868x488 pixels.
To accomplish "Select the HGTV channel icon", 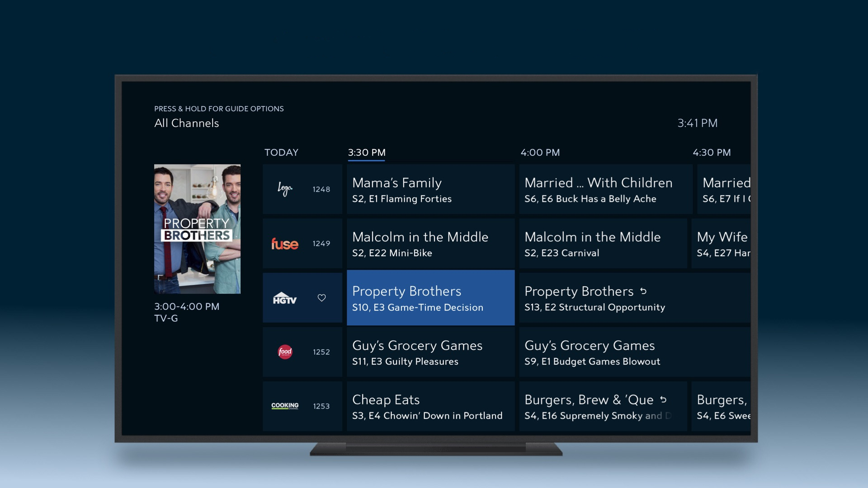I will coord(285,298).
